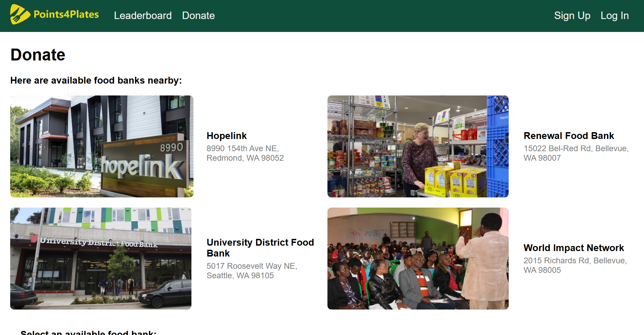
Task: Click the Points4Plates fork-and-knife logo icon
Action: [20, 14]
